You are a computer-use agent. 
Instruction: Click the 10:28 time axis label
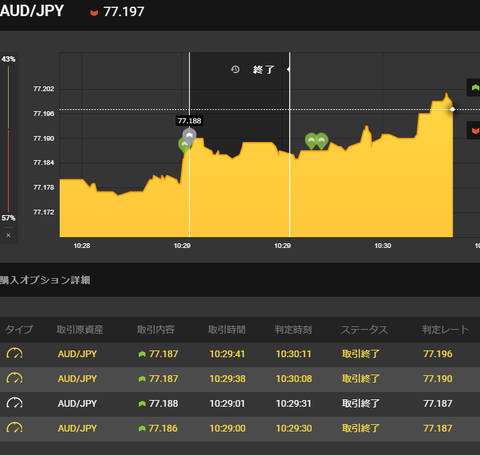coord(82,246)
